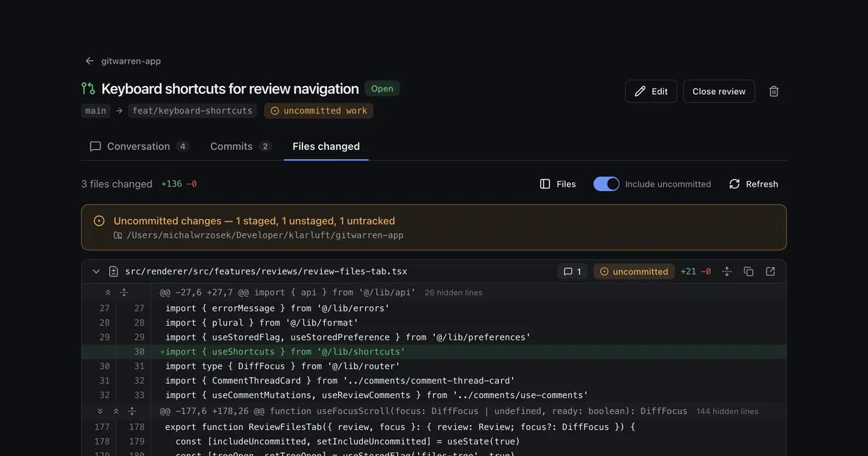Click the uncommitted work badge under the title
The height and width of the screenshot is (456, 868).
click(x=318, y=111)
